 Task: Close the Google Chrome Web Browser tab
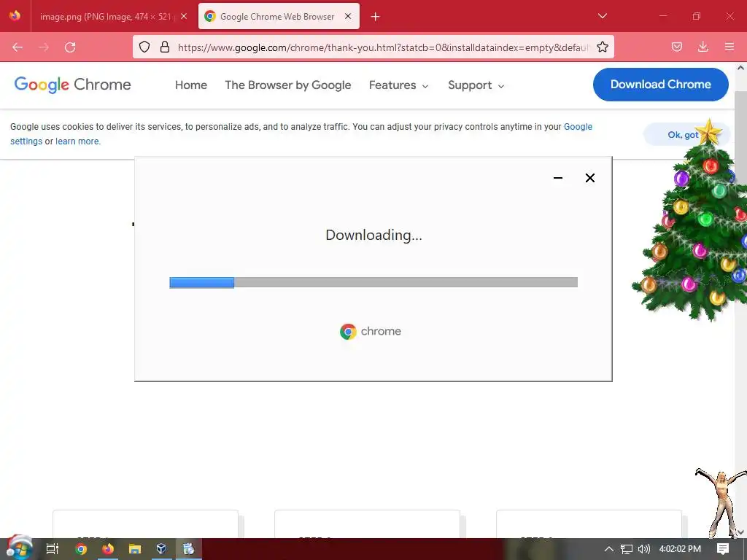pyautogui.click(x=348, y=16)
